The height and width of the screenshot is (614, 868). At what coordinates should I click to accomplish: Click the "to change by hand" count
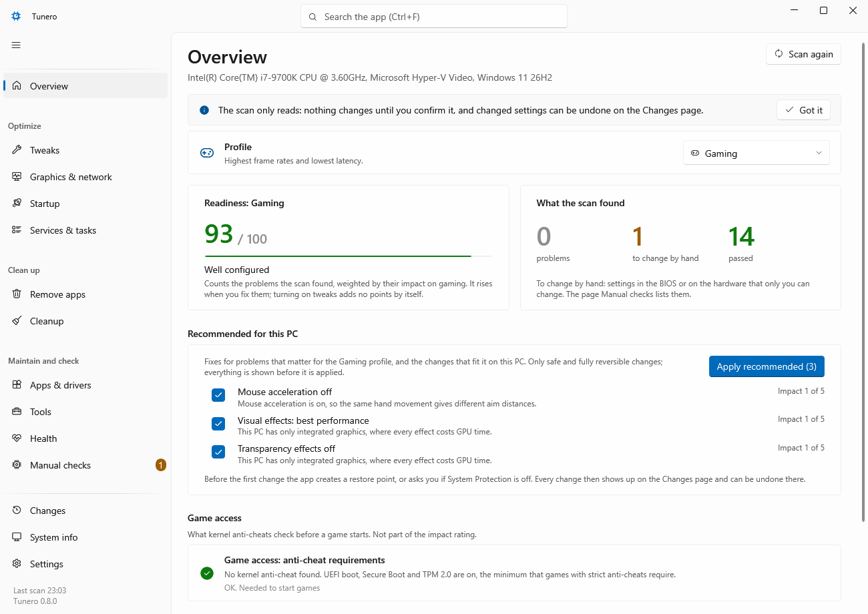tap(638, 236)
